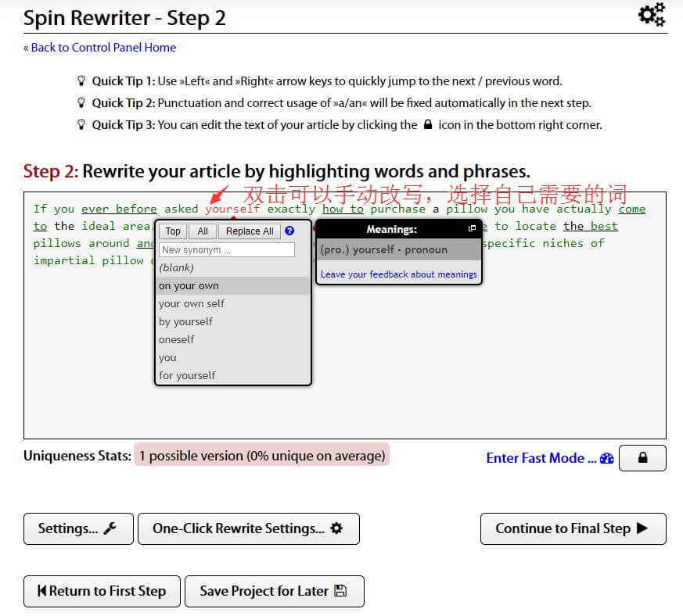Viewport: 683px width, 616px height.
Task: Click the word 'specific' in article
Action: point(508,243)
